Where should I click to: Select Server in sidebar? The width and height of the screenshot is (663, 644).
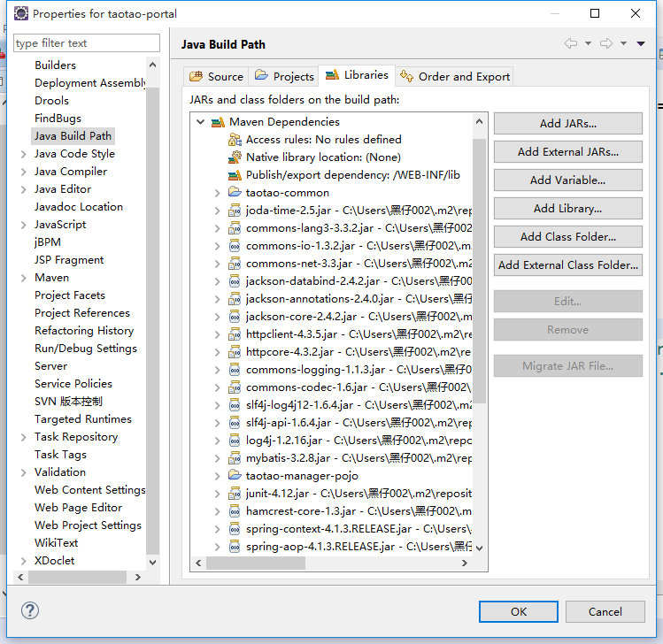tap(50, 366)
